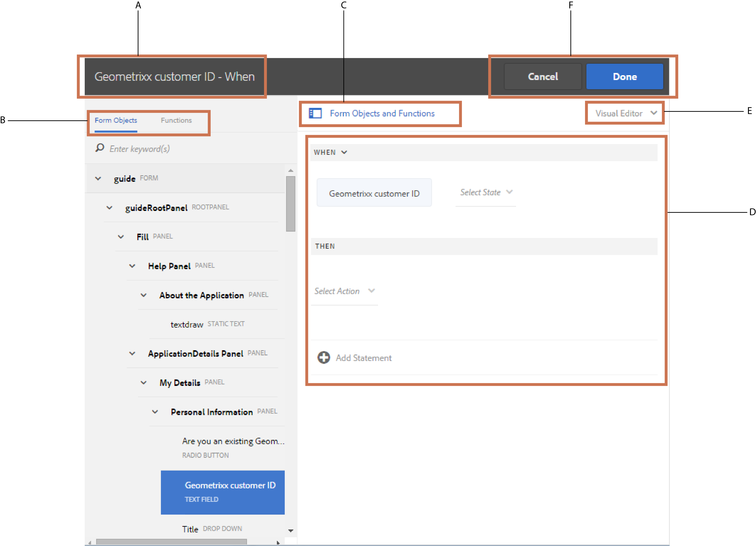Viewport: 756px width, 546px height.
Task: Open the Select Action dropdown
Action: point(344,291)
